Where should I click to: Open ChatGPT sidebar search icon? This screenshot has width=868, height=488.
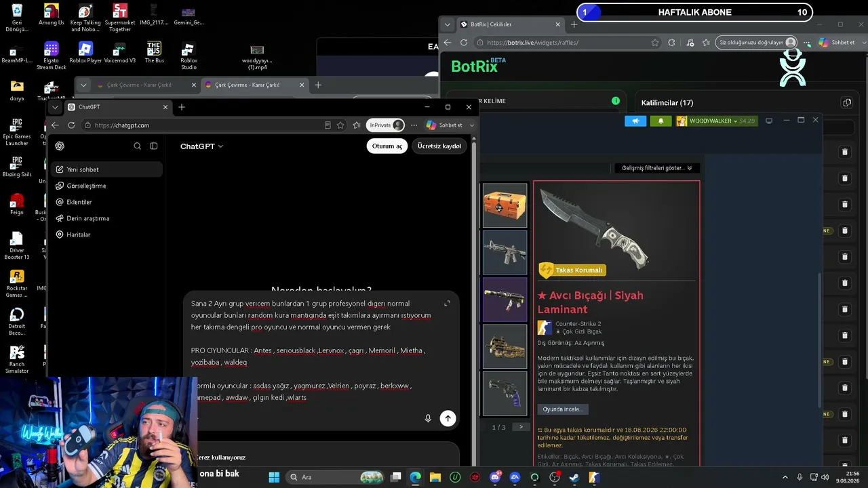coord(138,146)
